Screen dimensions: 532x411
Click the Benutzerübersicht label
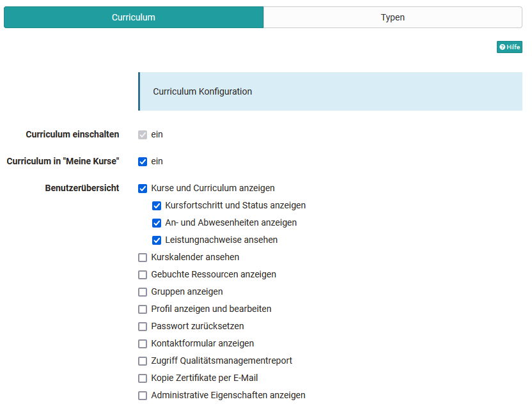tap(82, 188)
